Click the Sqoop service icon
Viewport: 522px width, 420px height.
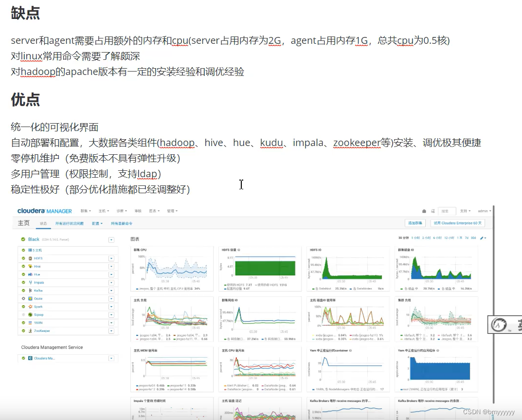click(x=30, y=315)
